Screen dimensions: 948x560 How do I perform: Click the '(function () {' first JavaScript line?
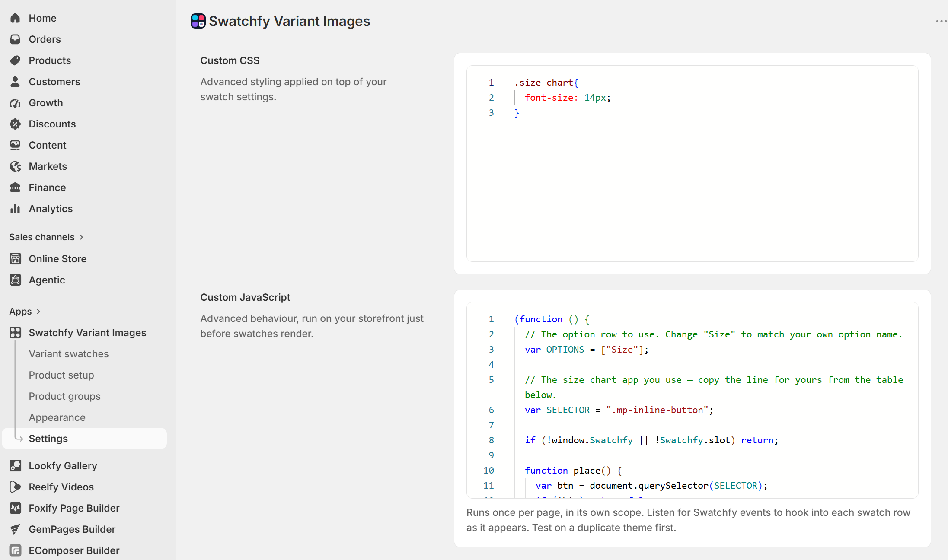coord(552,319)
